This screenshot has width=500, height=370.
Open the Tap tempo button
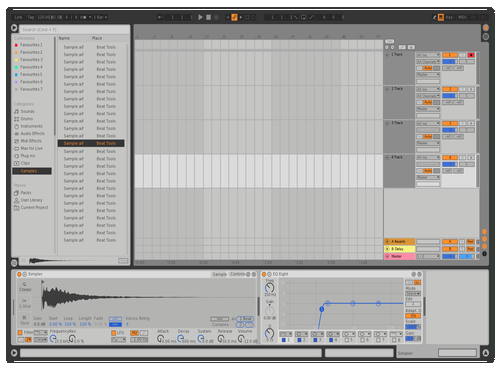tap(31, 17)
